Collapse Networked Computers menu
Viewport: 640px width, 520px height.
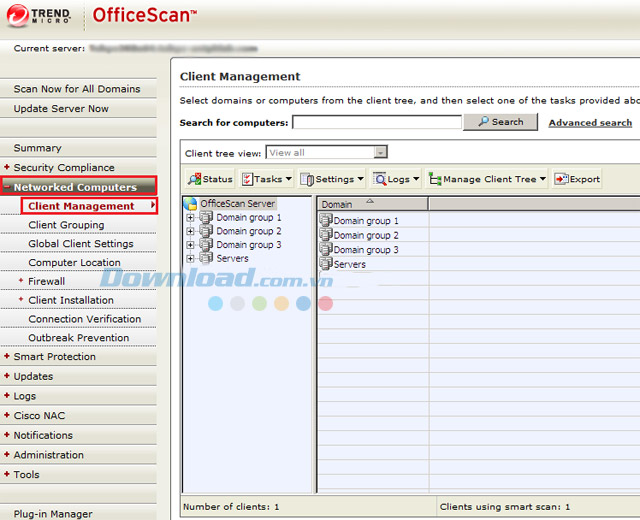[7, 187]
